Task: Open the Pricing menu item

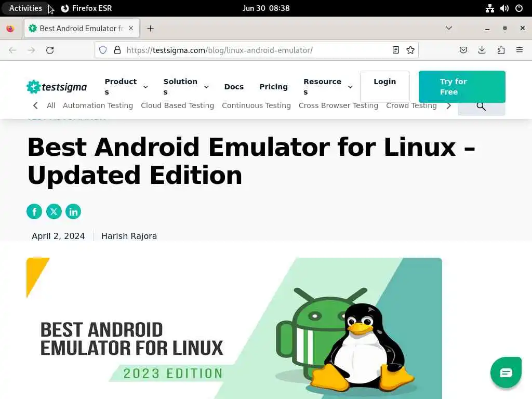Action: (x=273, y=87)
